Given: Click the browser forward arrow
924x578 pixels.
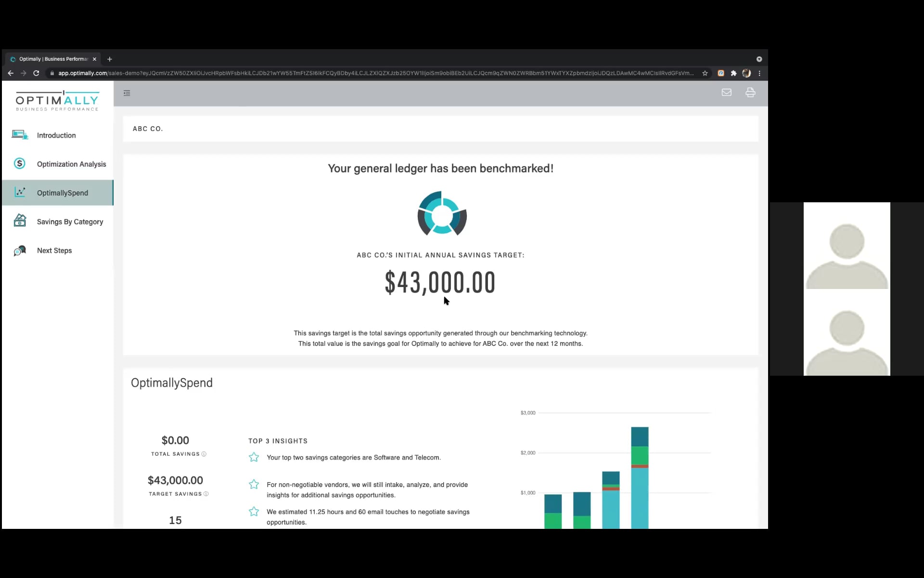Looking at the screenshot, I should tap(23, 73).
